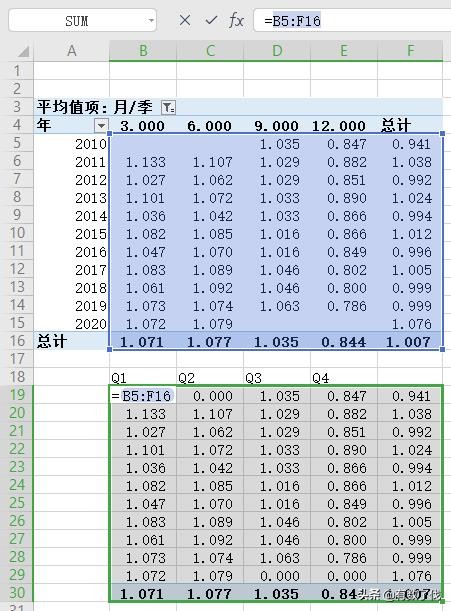Select the year cell 2011

[x=71, y=162]
